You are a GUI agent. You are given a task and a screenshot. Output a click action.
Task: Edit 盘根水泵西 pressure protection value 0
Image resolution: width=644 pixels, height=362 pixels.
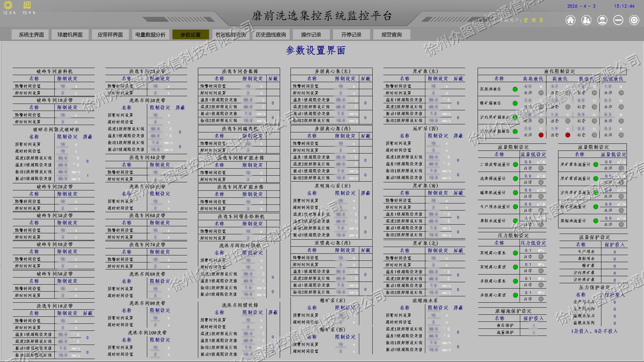[x=614, y=323]
